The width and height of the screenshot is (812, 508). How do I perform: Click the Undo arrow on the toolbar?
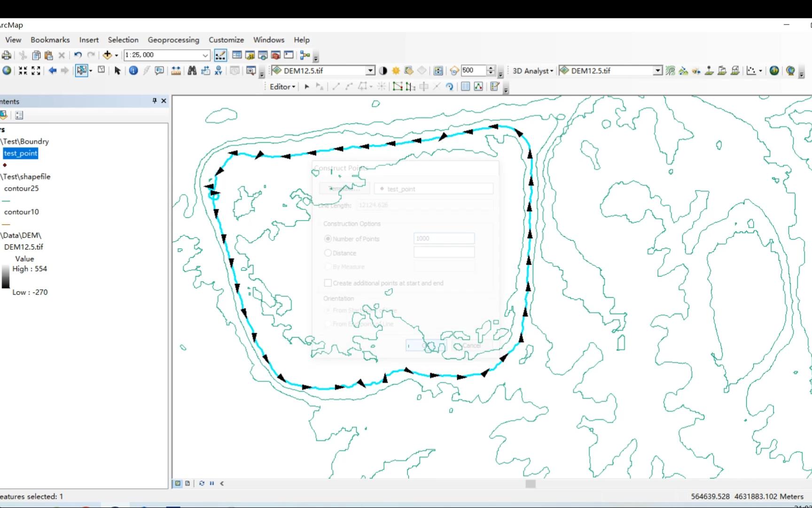click(x=78, y=55)
